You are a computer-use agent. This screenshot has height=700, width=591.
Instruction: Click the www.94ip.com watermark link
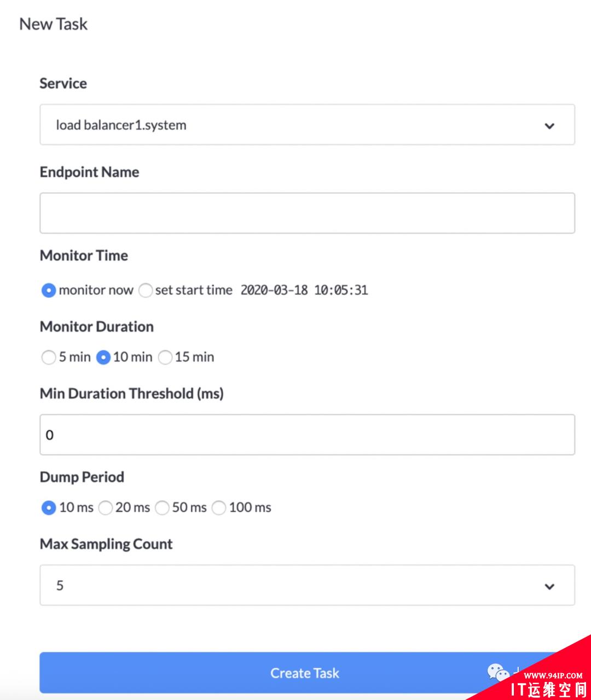553,675
